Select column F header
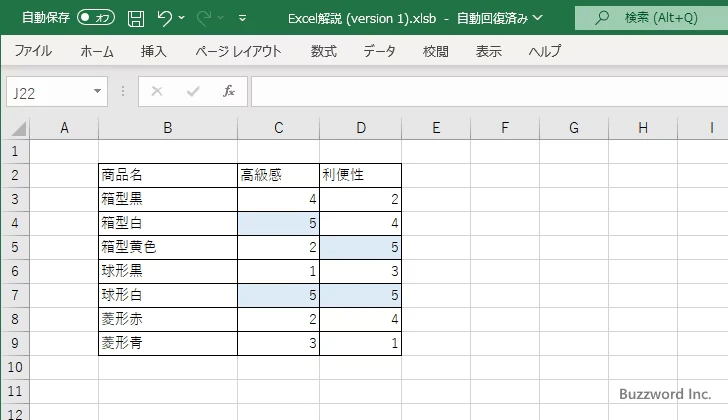Viewport: 728px width, 420px height. point(505,128)
